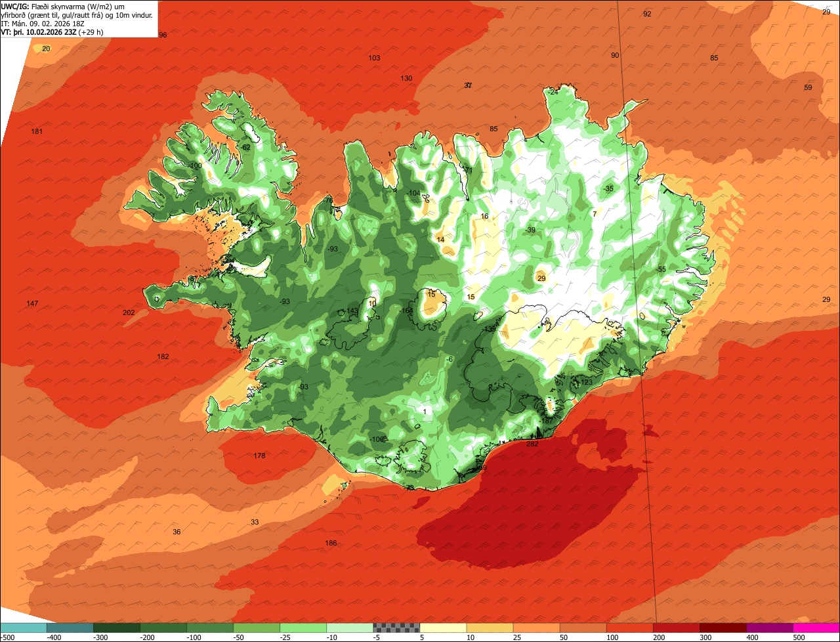The width and height of the screenshot is (840, 642).
Task: Click the 147 value at the left edge
Action: coord(32,303)
